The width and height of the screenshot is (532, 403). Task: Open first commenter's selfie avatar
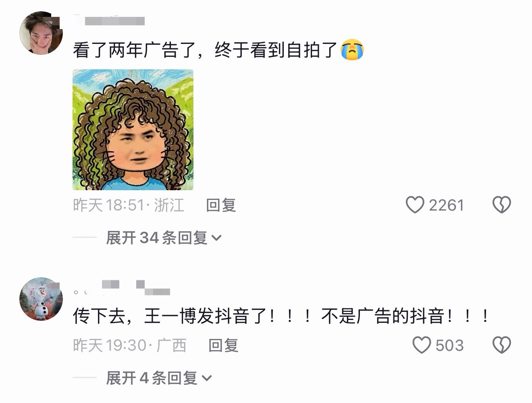[x=41, y=33]
